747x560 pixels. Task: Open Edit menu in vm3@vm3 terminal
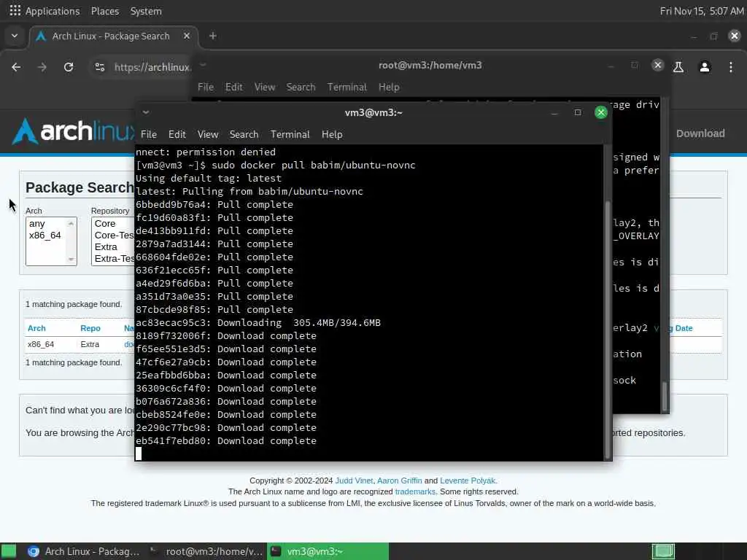177,134
